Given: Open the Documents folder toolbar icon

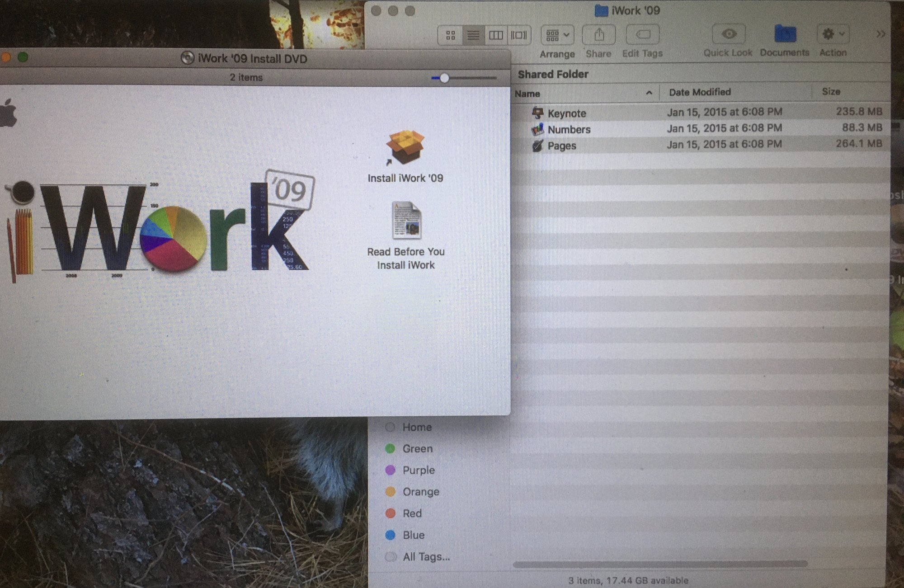Looking at the screenshot, I should 785,34.
